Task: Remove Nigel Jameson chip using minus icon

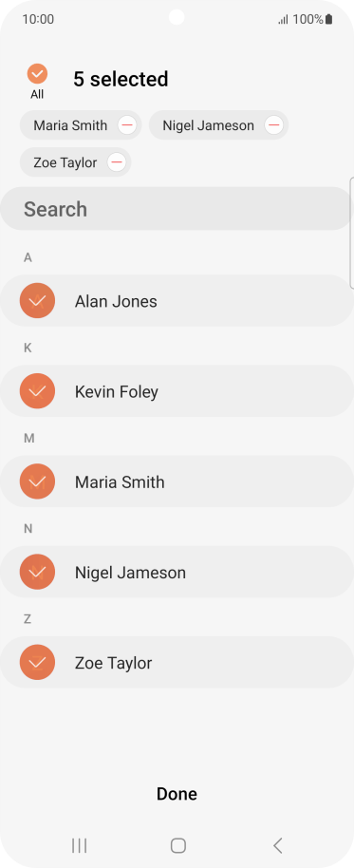Action: 273,125
